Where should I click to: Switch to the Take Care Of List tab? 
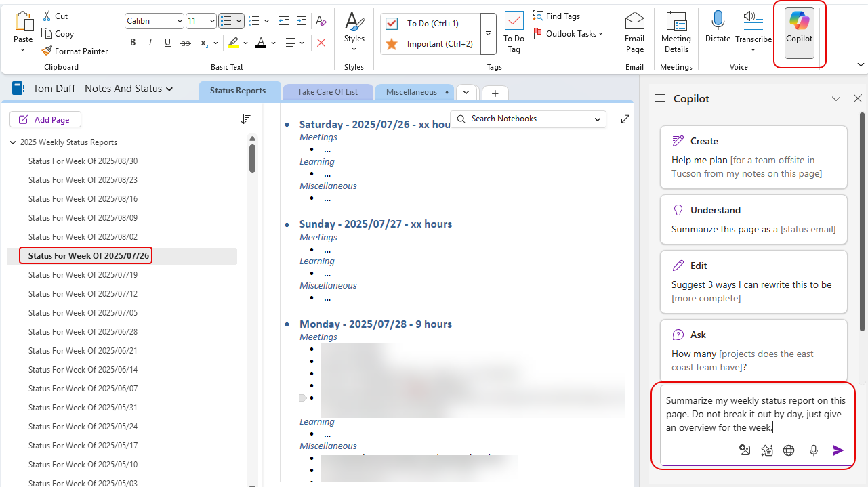tap(327, 92)
